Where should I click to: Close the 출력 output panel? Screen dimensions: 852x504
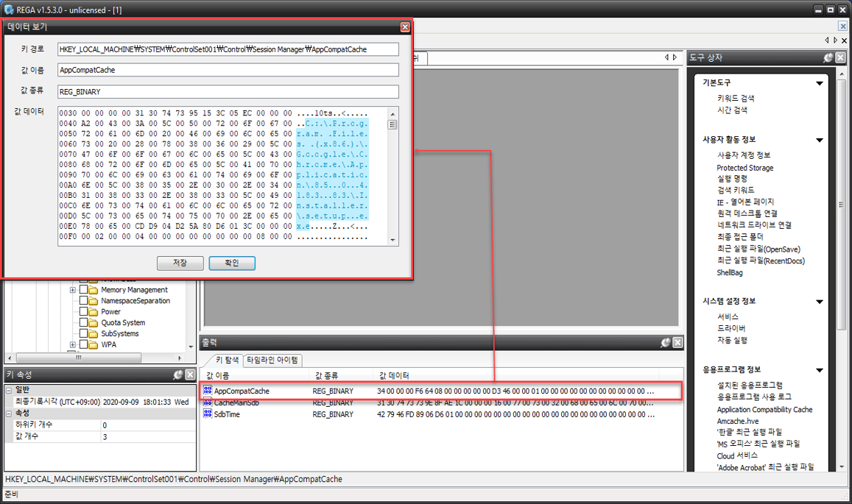tap(677, 343)
